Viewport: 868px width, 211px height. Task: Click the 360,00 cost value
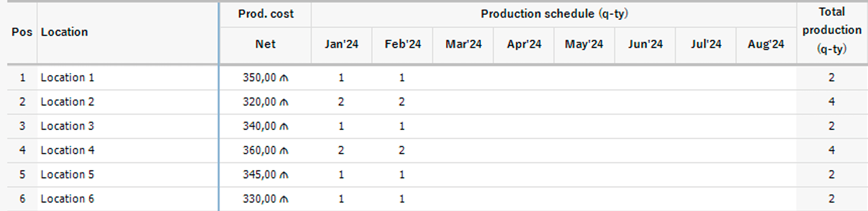(259, 150)
